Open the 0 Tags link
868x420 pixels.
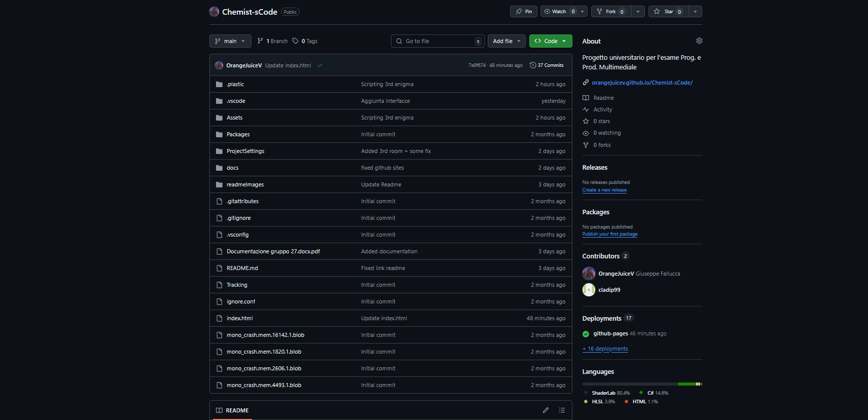coord(305,41)
